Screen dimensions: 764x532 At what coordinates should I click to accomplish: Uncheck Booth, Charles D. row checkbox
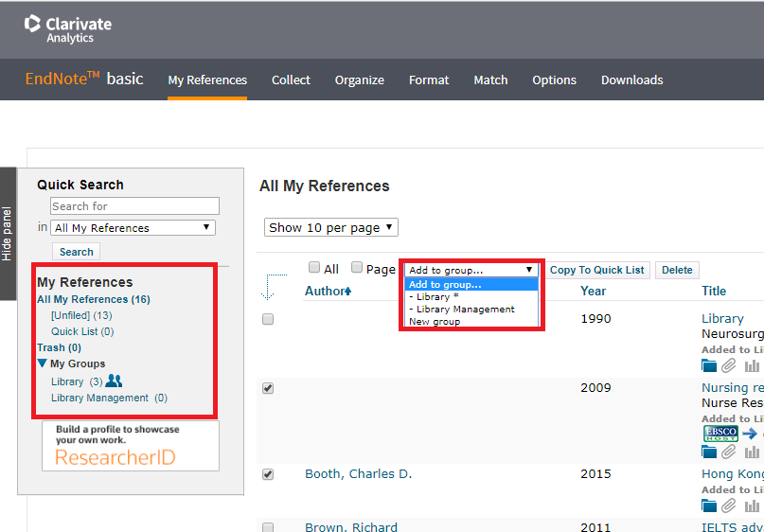268,474
